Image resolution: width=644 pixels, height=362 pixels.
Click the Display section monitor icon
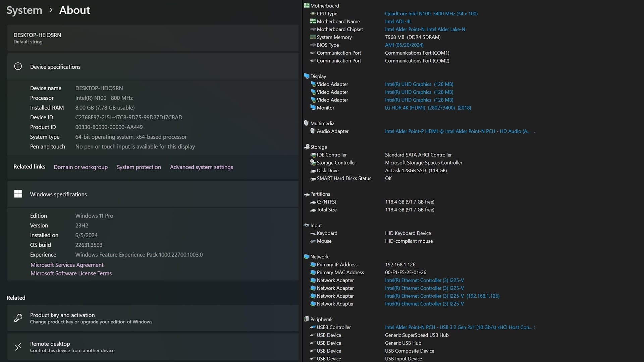306,76
